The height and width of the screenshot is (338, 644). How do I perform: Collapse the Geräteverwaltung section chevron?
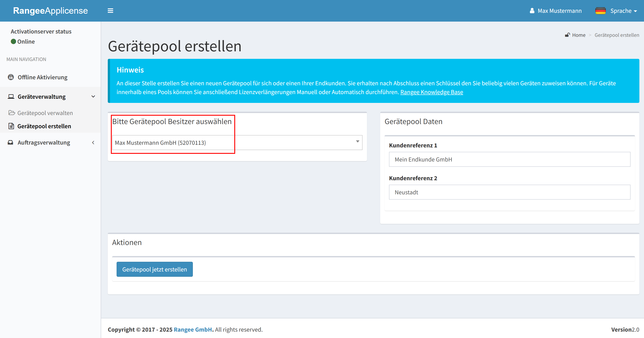pyautogui.click(x=93, y=96)
